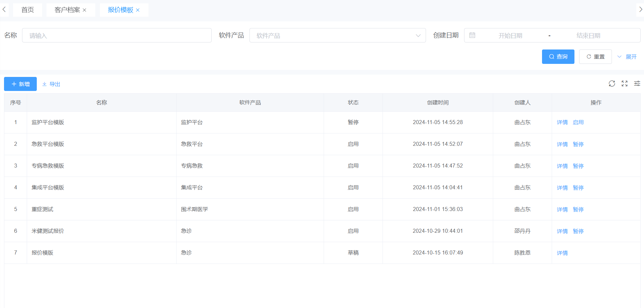Toggle fullscreen table view icon
The height and width of the screenshot is (308, 644).
pos(624,84)
